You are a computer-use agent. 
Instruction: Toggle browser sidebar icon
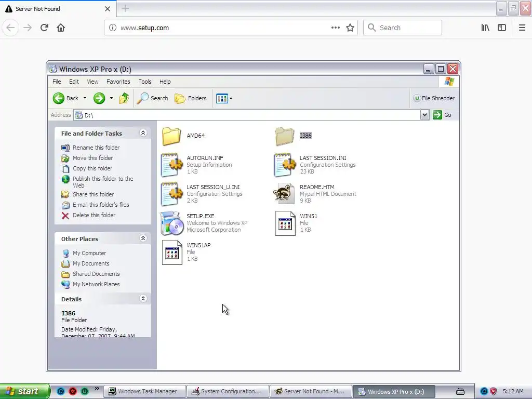point(502,28)
